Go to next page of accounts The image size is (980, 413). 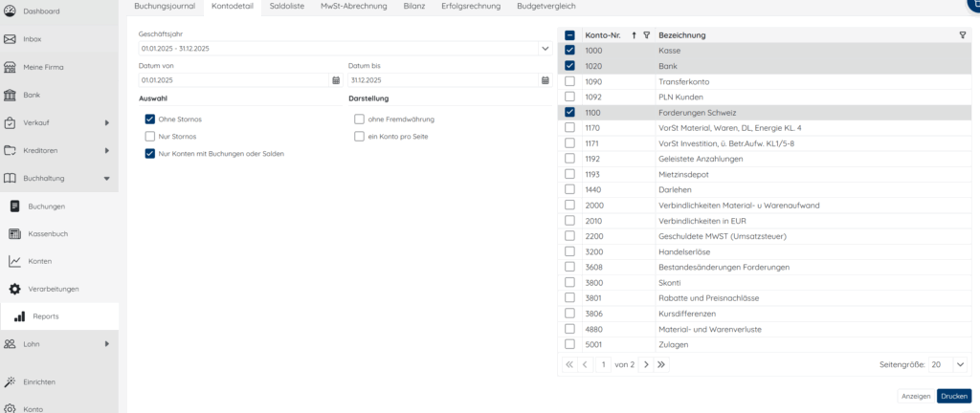point(646,364)
